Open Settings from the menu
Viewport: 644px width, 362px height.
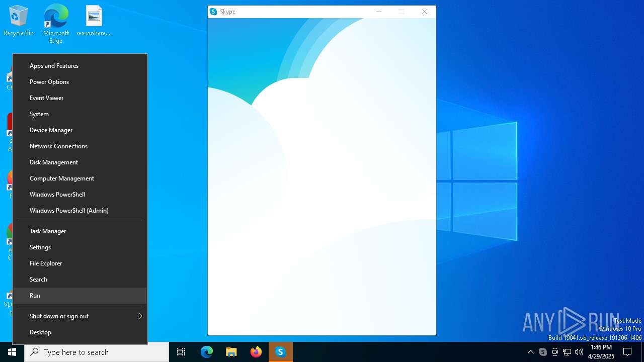pyautogui.click(x=80, y=247)
